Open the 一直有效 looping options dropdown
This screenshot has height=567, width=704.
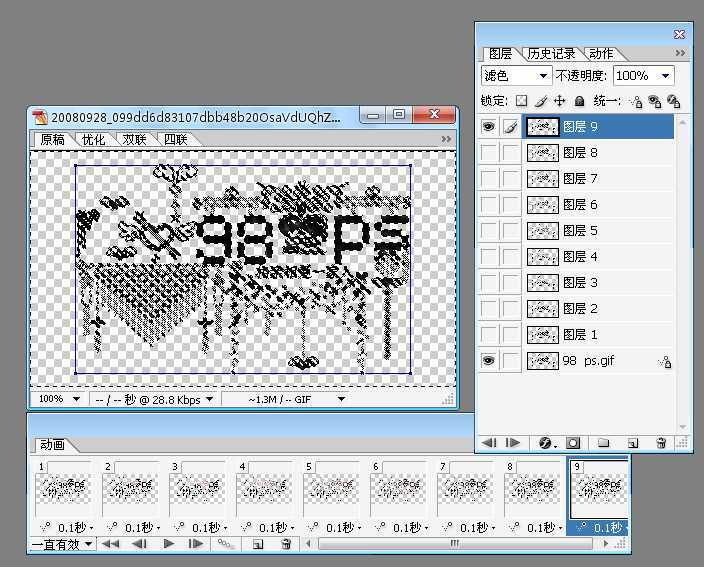[x=62, y=544]
